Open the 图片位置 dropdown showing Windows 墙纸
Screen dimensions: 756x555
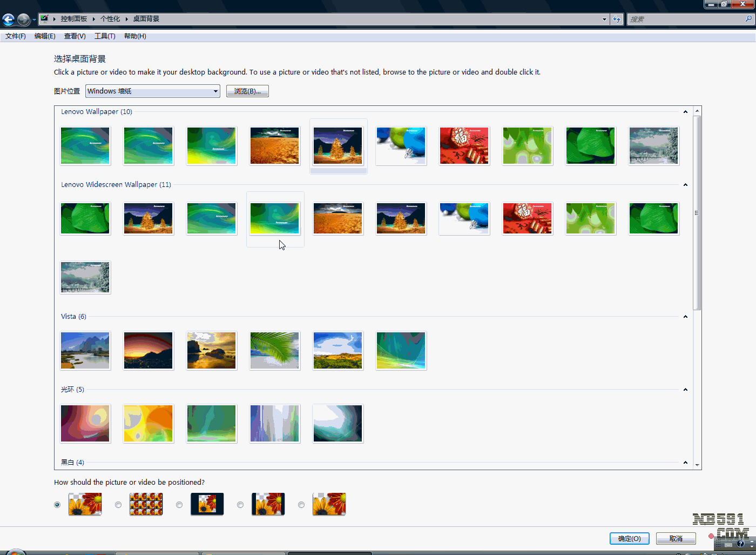click(x=153, y=91)
